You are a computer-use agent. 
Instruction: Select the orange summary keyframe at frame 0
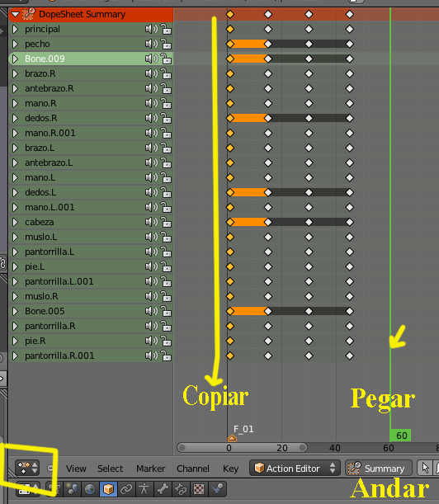point(230,14)
